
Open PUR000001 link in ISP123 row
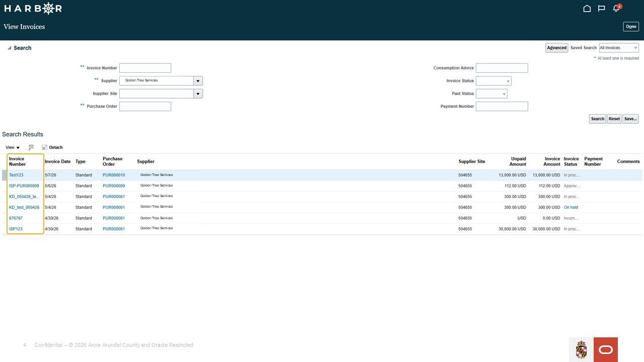tap(114, 229)
